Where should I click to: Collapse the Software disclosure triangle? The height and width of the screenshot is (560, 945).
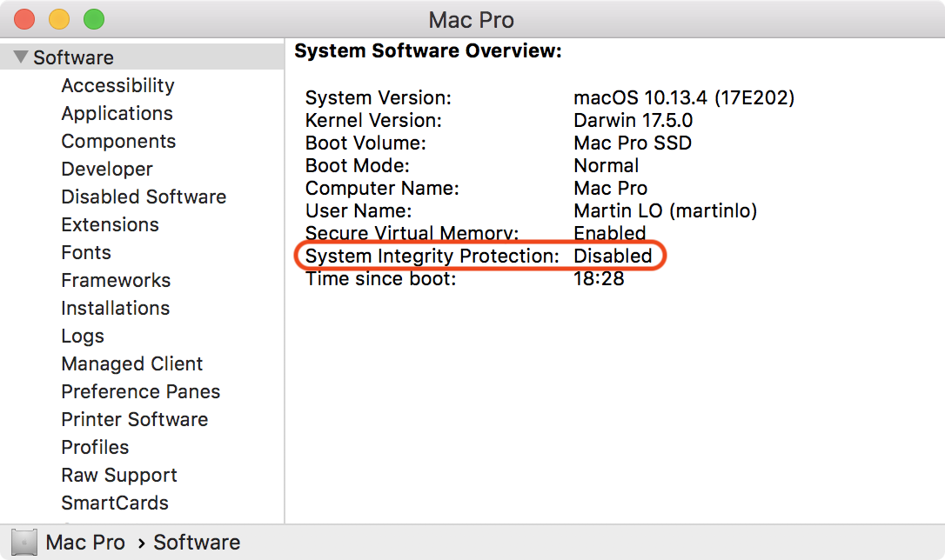click(21, 58)
